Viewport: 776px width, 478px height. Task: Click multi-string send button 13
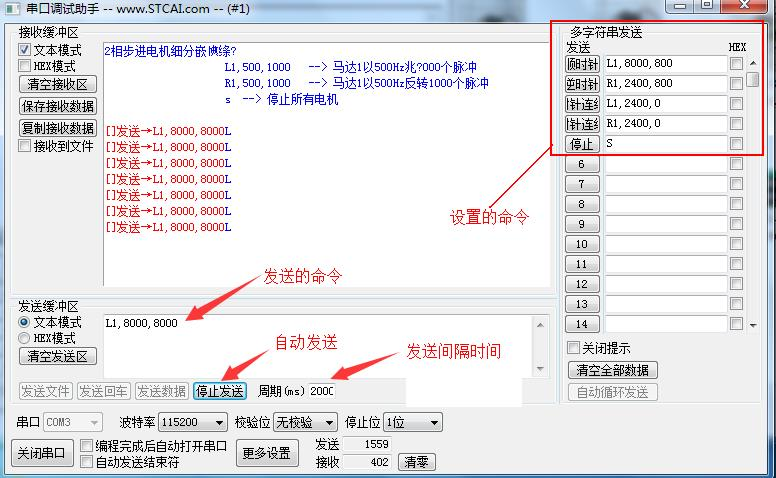pos(582,304)
